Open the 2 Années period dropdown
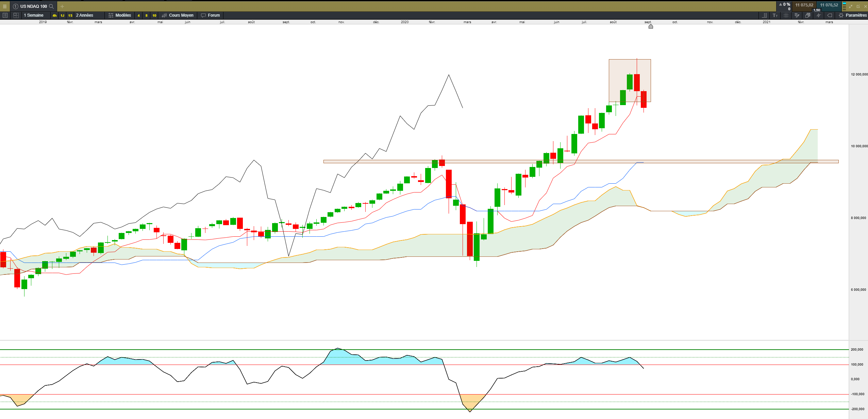 pyautogui.click(x=84, y=15)
